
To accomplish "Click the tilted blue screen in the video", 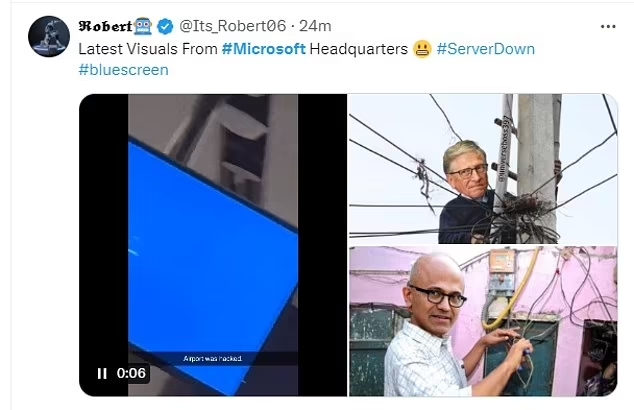I will point(212,259).
